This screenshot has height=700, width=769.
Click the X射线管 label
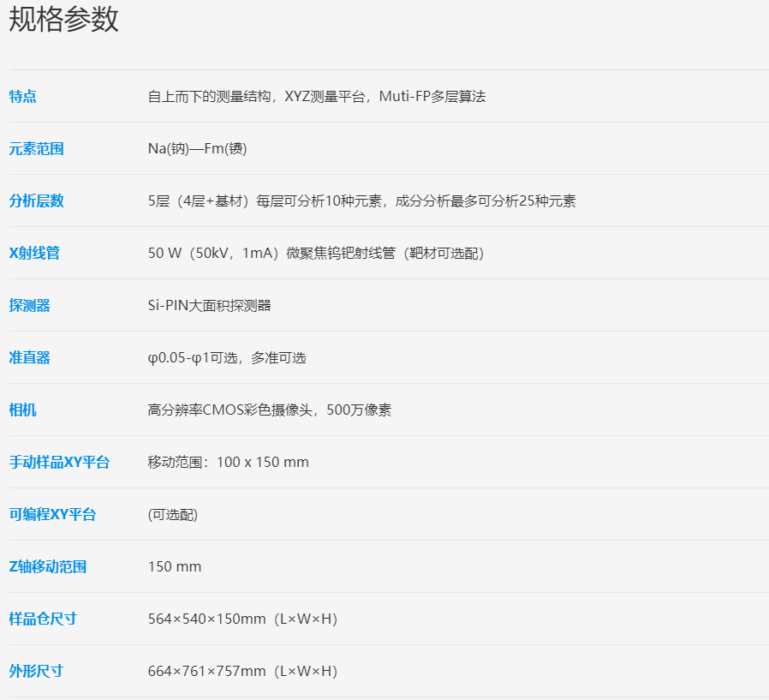[34, 254]
